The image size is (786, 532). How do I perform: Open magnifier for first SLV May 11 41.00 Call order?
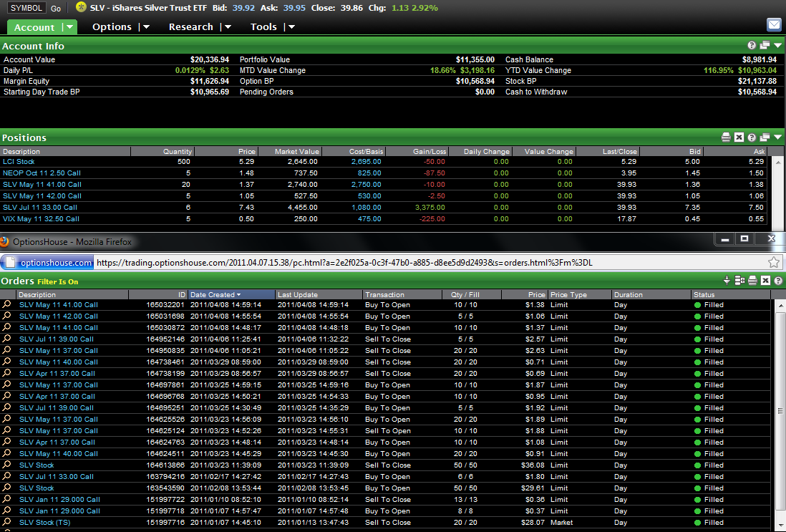point(7,304)
